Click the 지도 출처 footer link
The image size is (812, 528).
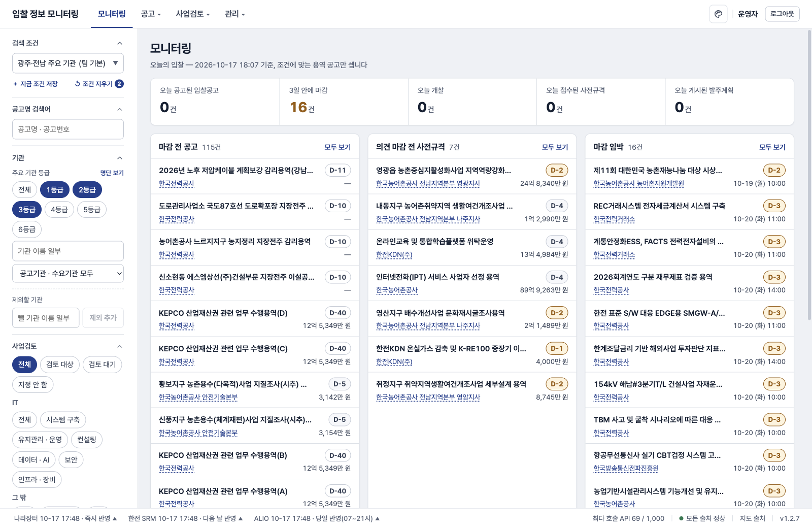point(752,518)
